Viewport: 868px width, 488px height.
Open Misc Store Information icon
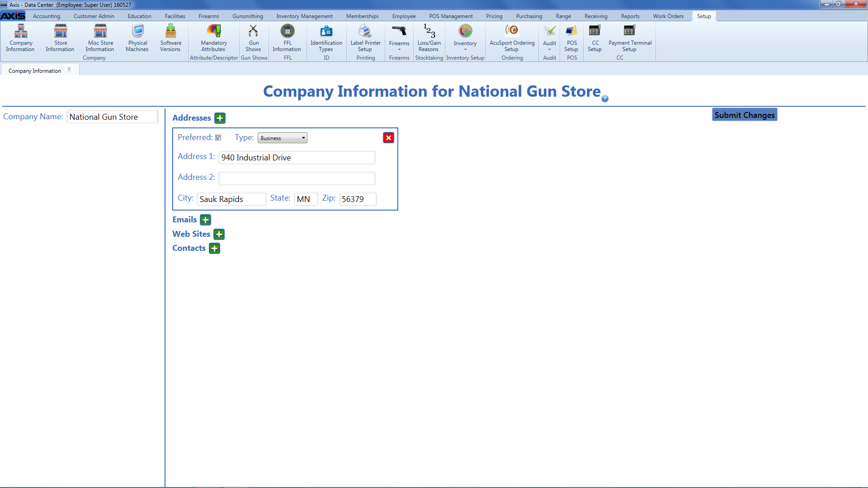(100, 38)
